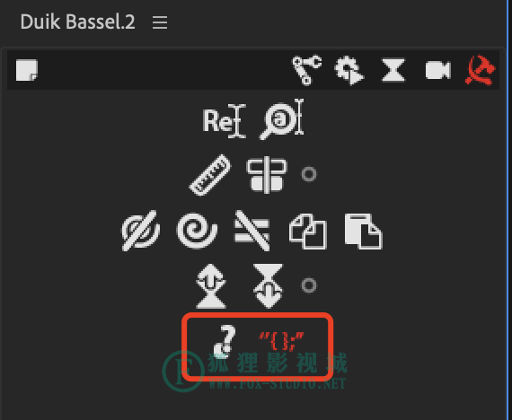
Task: Open the automation gear icon
Action: click(349, 70)
